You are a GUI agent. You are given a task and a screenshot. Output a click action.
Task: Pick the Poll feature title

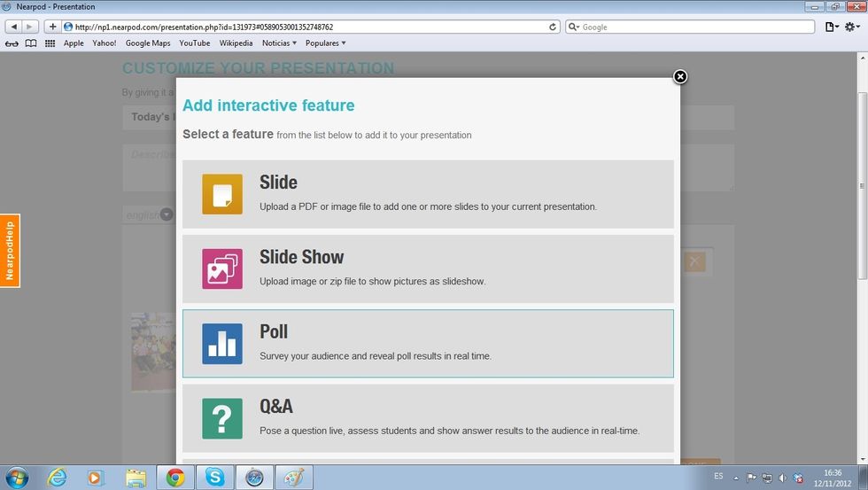coord(274,331)
